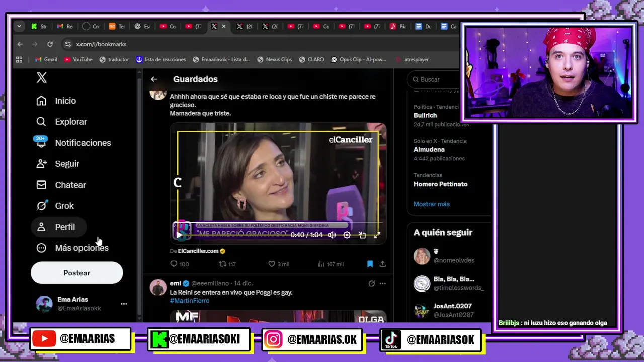Click the Ema Arias profile avatar
644x362 pixels.
44,304
